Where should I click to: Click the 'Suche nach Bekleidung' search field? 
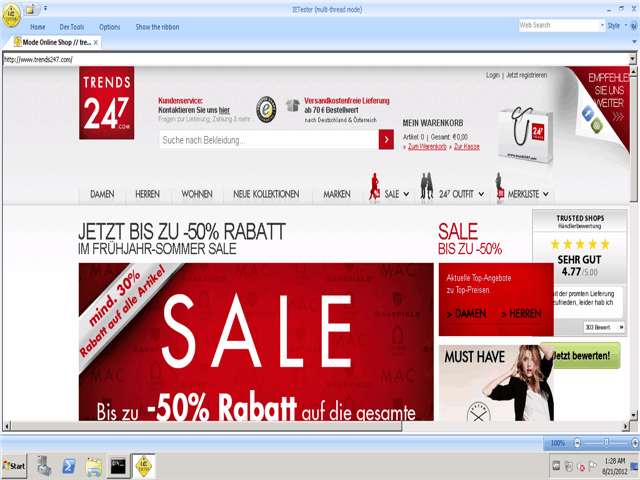[x=269, y=140]
